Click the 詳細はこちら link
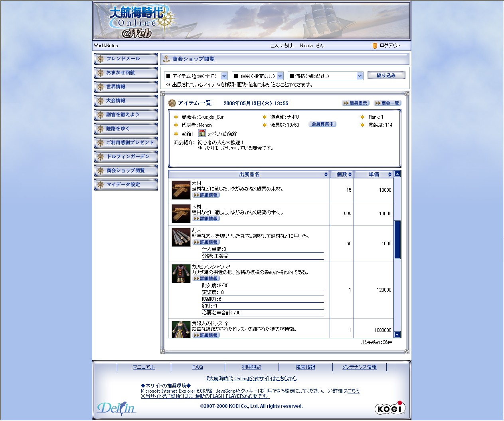Screen dimensions: 504x421 [x=354, y=391]
